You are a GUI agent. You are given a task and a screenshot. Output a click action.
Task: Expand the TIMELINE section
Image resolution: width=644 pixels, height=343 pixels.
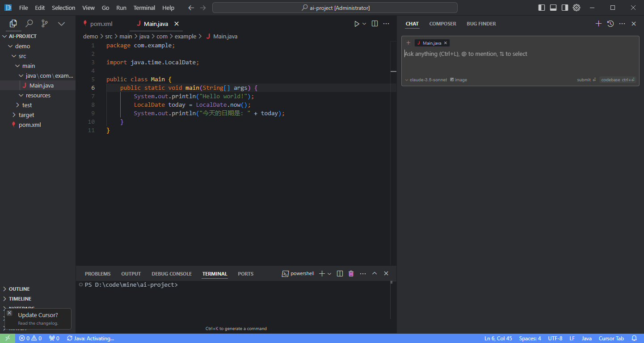coord(38,299)
